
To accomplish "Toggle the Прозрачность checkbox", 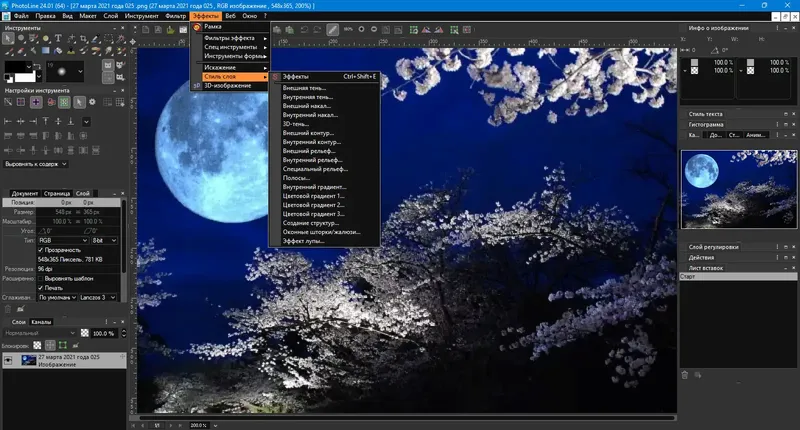I will (x=40, y=250).
